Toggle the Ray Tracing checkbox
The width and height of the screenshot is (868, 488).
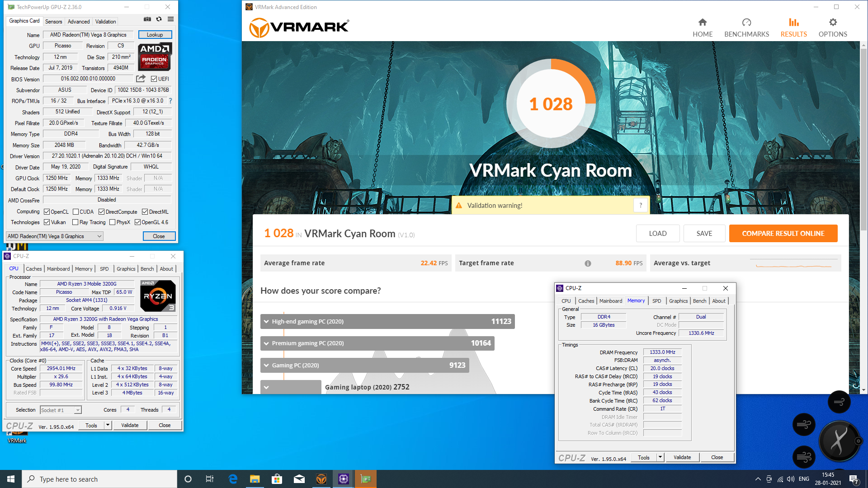click(x=75, y=222)
